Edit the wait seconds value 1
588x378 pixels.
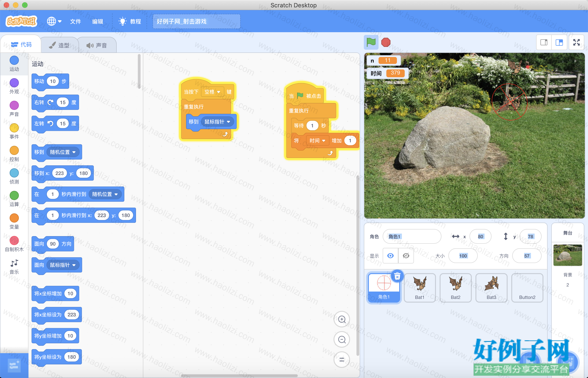tap(312, 126)
